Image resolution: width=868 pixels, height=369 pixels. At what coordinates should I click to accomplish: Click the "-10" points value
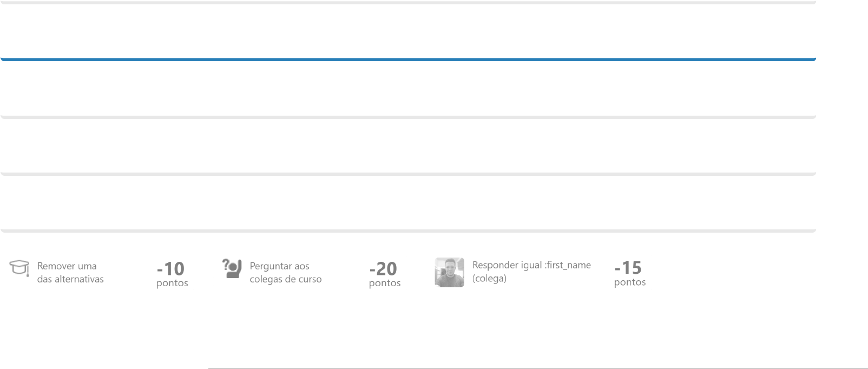(x=170, y=268)
